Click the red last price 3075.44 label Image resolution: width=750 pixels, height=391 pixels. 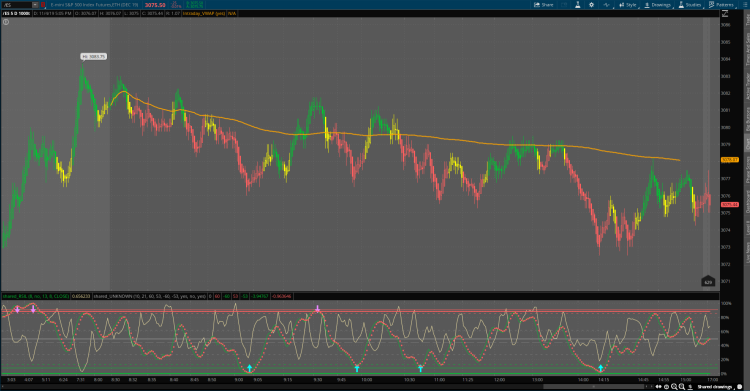(x=729, y=204)
